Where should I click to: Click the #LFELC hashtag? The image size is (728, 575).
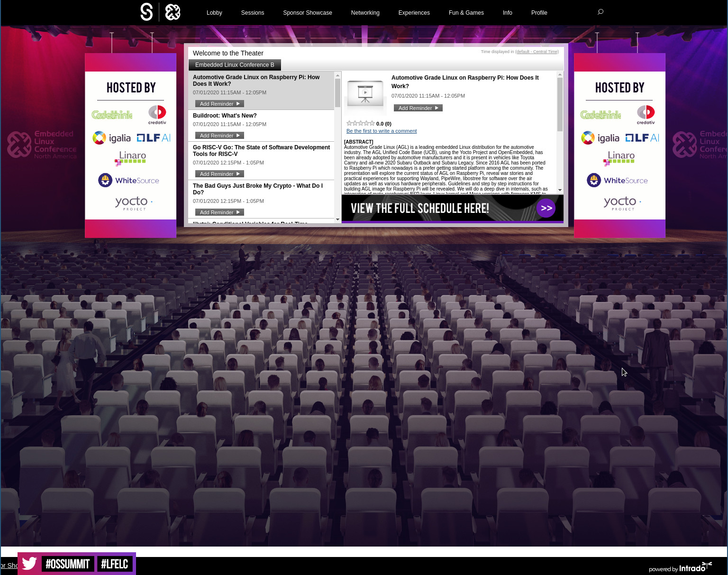tap(115, 564)
